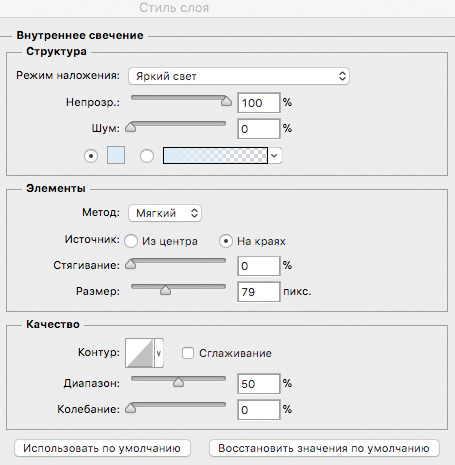
Task: Click the Контур contour thumbnail
Action: click(x=139, y=353)
